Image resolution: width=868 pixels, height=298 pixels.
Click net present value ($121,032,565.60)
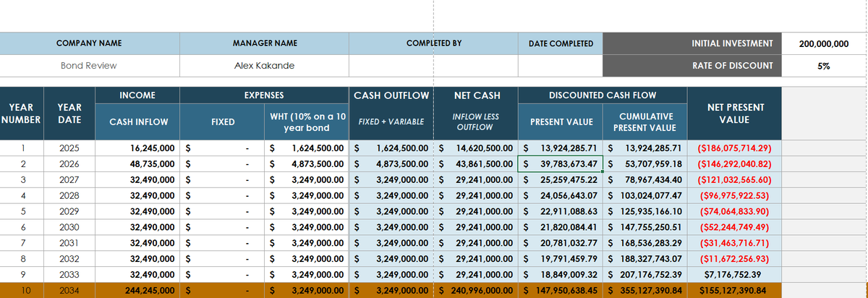tap(734, 179)
